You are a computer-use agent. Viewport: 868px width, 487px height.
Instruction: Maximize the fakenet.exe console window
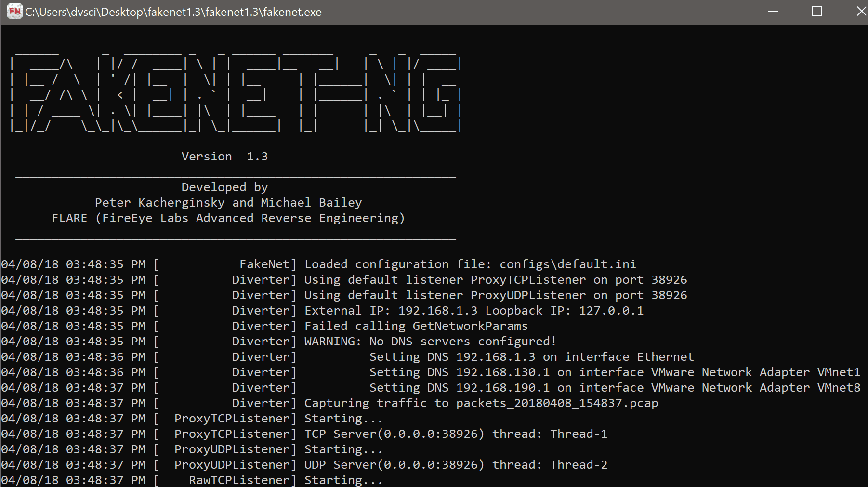[x=817, y=12]
